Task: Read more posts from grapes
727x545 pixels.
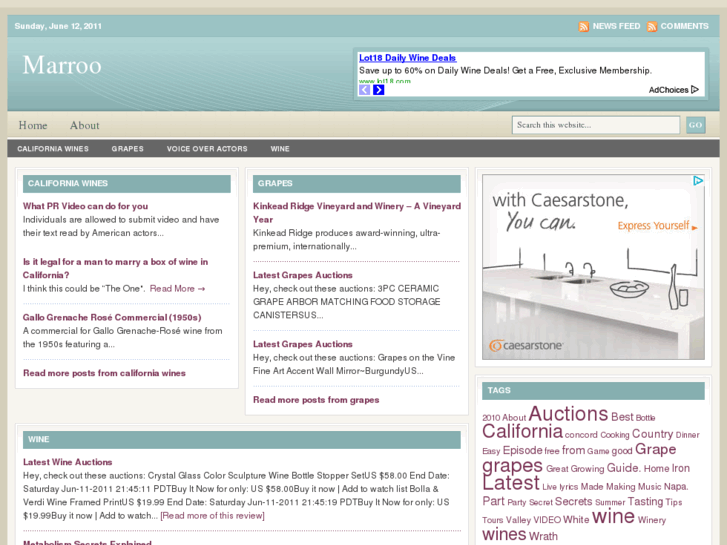Action: click(x=316, y=400)
